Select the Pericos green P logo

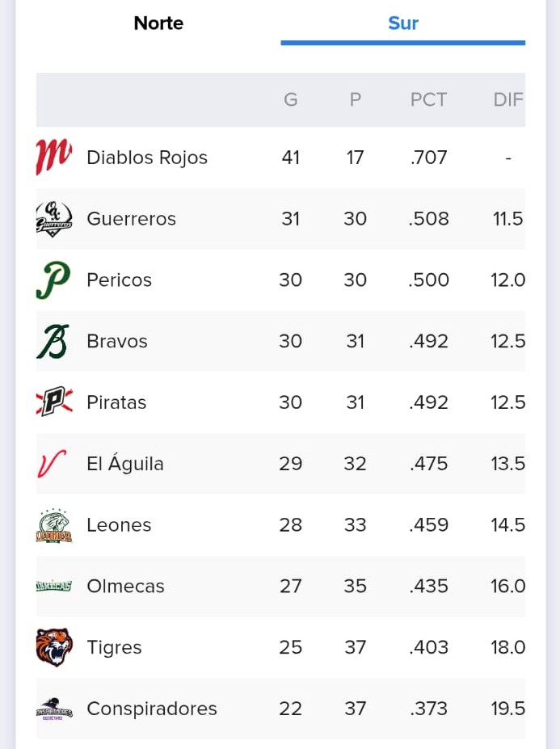[53, 280]
